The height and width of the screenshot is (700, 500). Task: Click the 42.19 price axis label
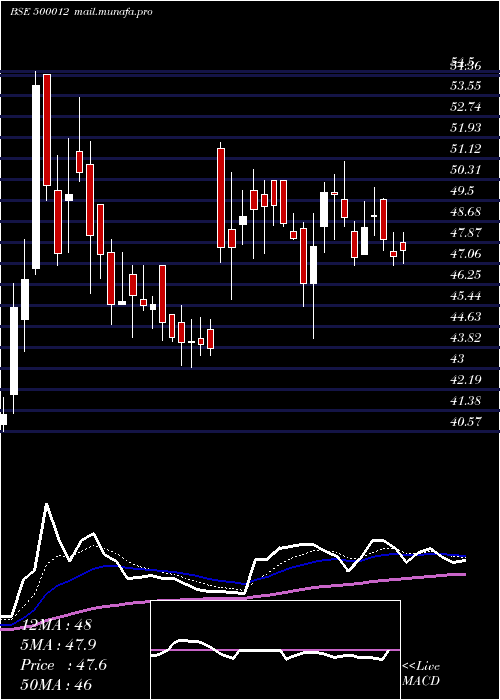point(466,380)
